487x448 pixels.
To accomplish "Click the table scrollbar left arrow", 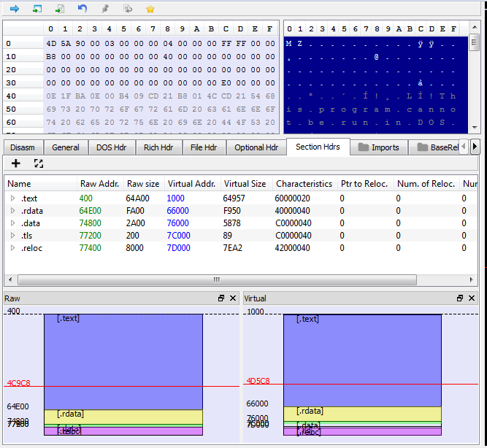I will pyautogui.click(x=10, y=279).
